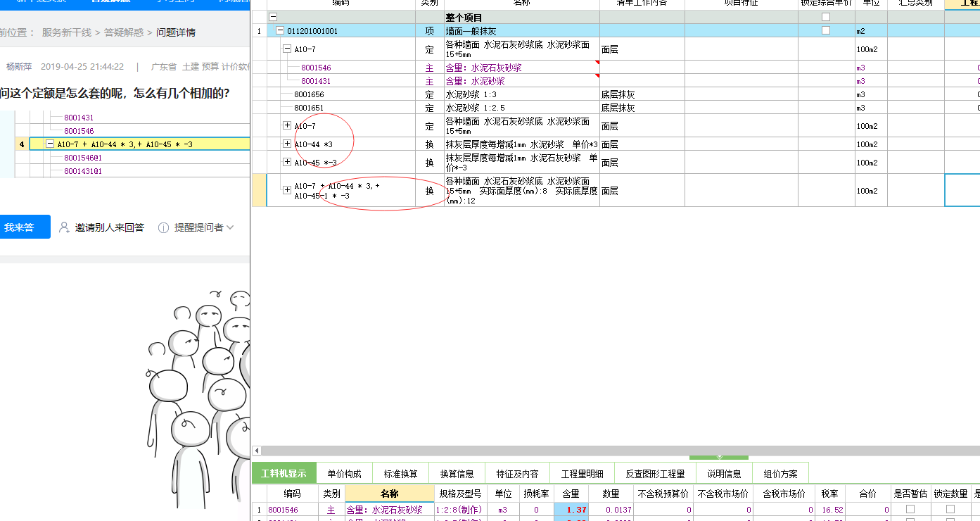Tick the 锁定综合单价 checkbox in the 整个项目 row

pyautogui.click(x=826, y=17)
